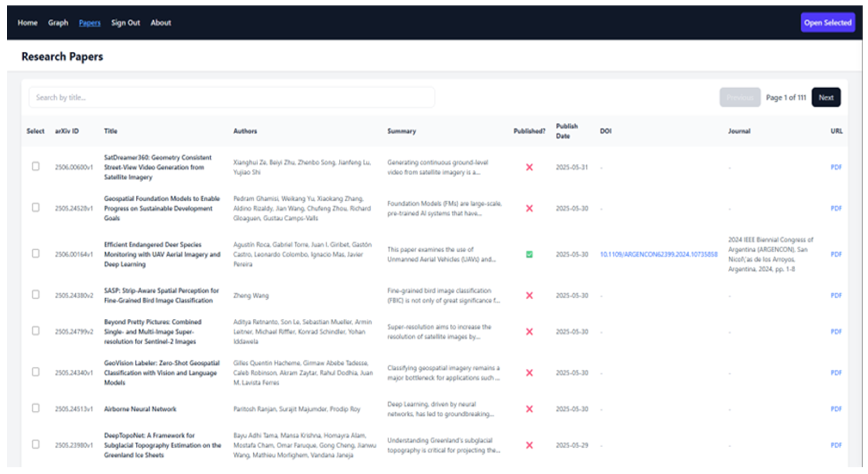The width and height of the screenshot is (868, 474).
Task: Open PDF link for Geospatial Foundation Models
Action: click(x=836, y=208)
